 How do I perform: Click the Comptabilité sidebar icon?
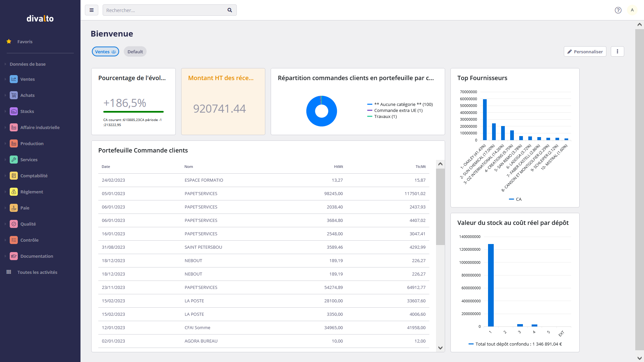13,176
